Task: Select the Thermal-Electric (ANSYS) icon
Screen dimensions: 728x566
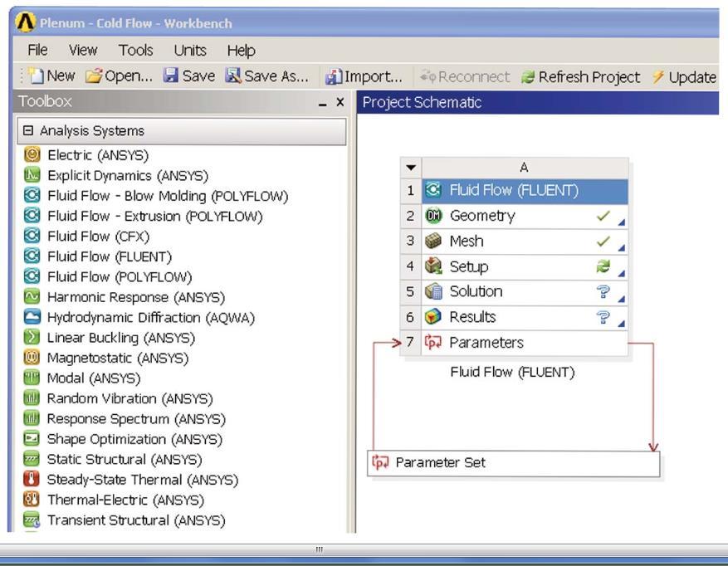Action: (x=32, y=499)
